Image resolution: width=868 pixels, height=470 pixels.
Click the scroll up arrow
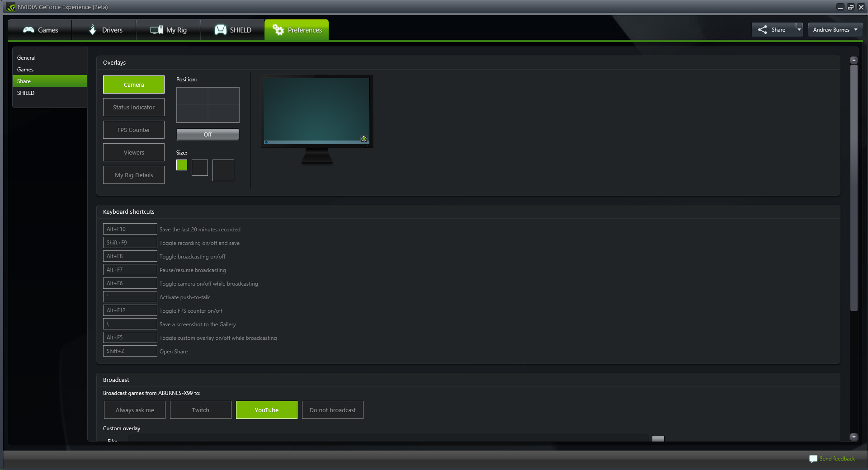854,60
